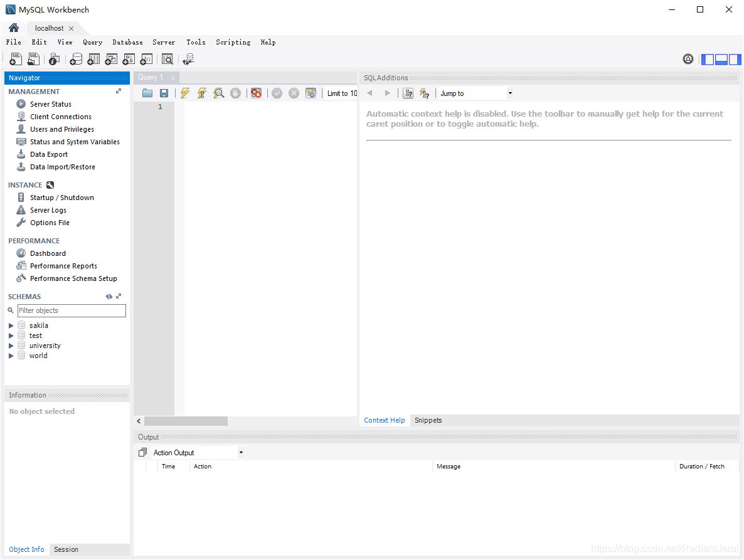Viewport: 744px width, 560px height.
Task: Switch to the Snippets tab
Action: pyautogui.click(x=428, y=420)
